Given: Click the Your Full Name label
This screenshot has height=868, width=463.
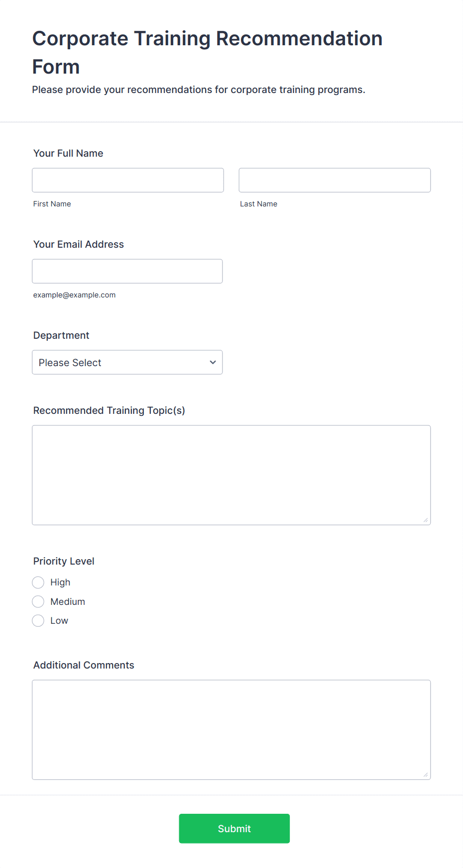Looking at the screenshot, I should (x=68, y=153).
